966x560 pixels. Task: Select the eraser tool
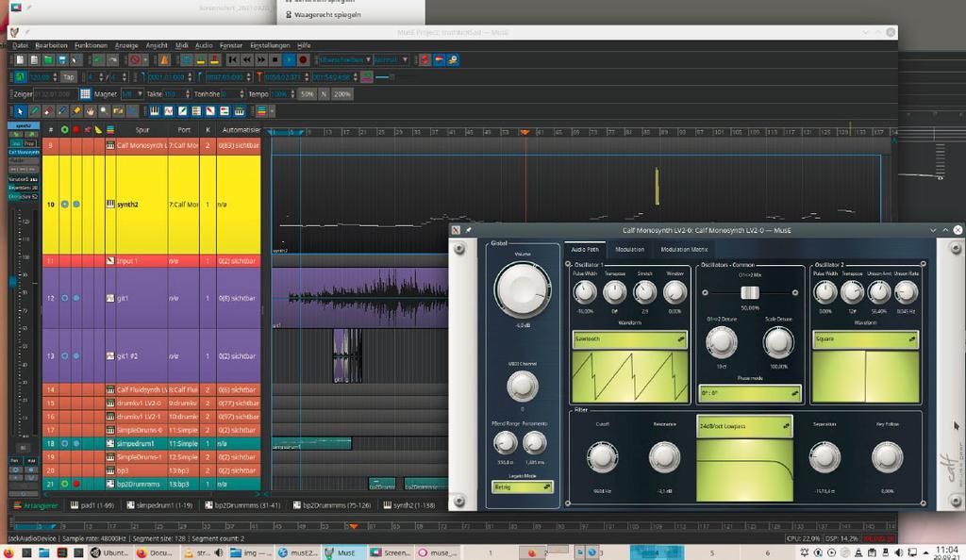(48, 110)
